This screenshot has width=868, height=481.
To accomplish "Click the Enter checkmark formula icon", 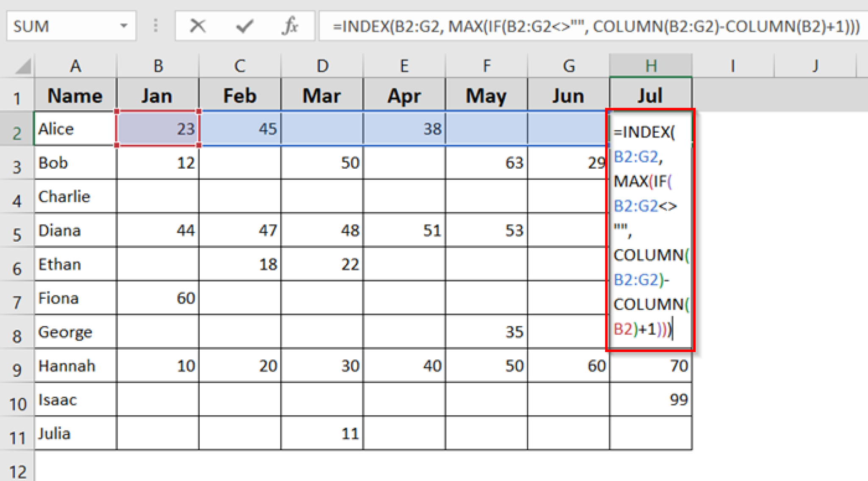I will coord(245,26).
